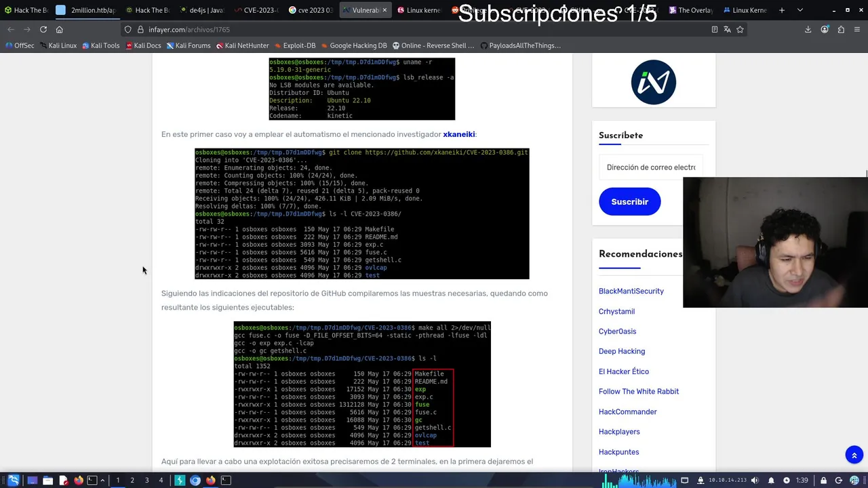Go to the browser home page icon
The image size is (868, 488).
point(60,30)
